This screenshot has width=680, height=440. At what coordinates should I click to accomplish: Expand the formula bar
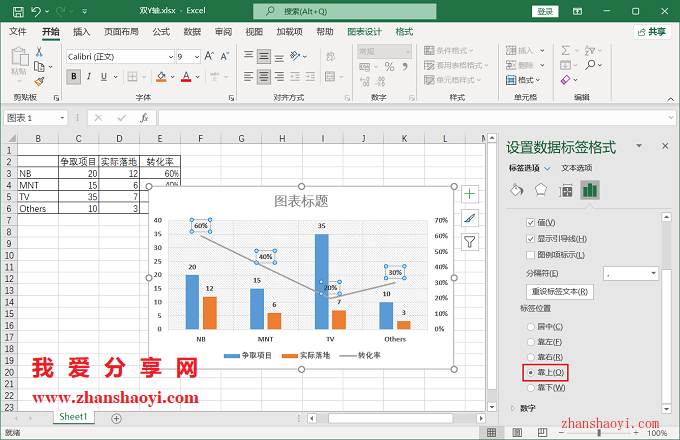click(671, 118)
